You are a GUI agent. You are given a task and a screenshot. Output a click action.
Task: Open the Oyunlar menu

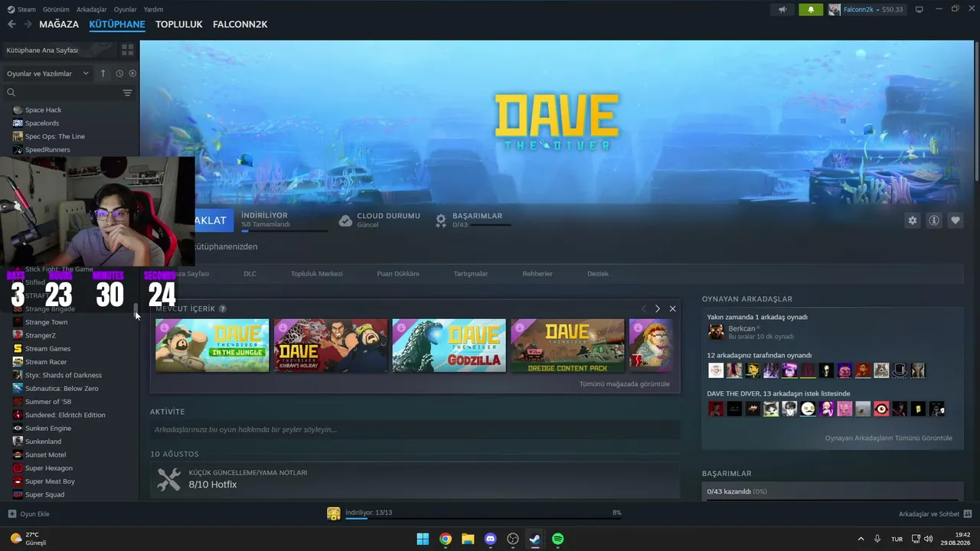click(x=125, y=9)
